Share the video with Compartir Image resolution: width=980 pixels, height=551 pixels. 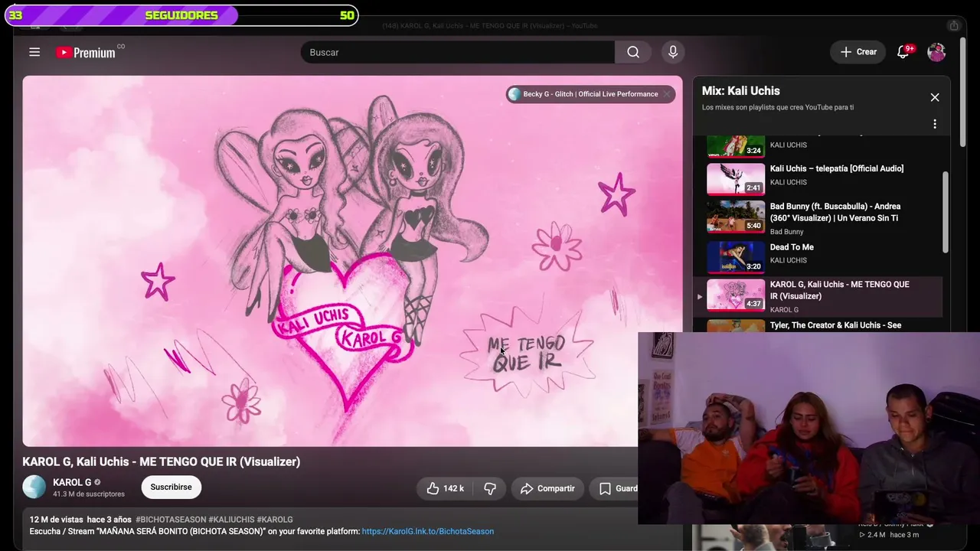[x=547, y=488]
